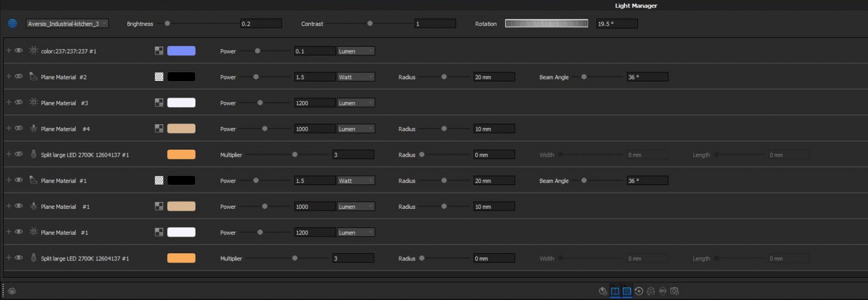The height and width of the screenshot is (300, 868).
Task: Toggle eye of the 1000 Lumen Plane Material #1 light
Action: [19, 206]
